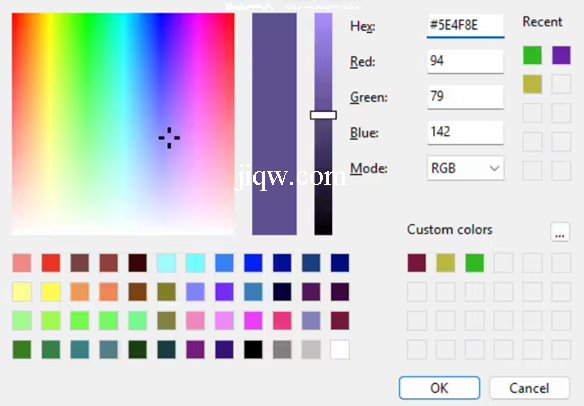Click the crosshair in the color spectrum
This screenshot has width=584, height=406.
coord(169,138)
